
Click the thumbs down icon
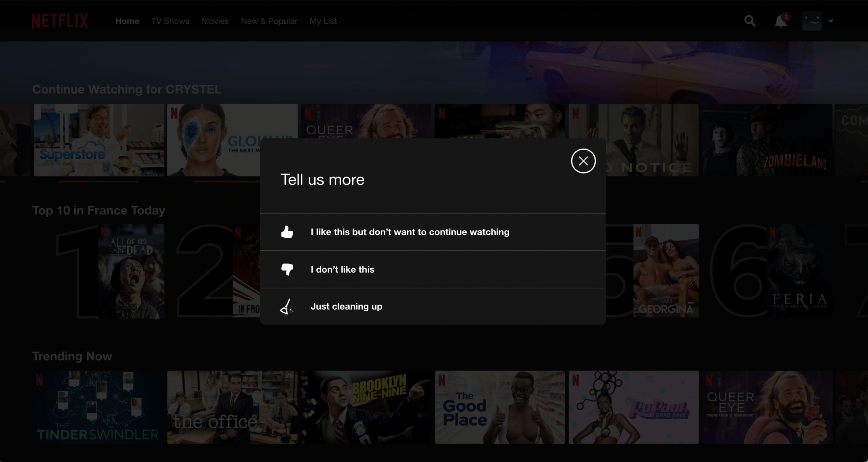click(x=287, y=269)
